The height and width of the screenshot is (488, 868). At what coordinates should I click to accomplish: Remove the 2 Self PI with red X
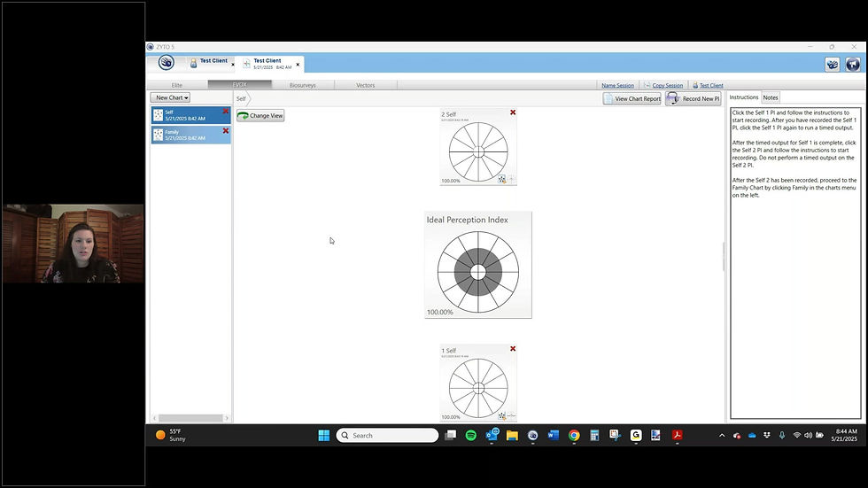pyautogui.click(x=513, y=112)
